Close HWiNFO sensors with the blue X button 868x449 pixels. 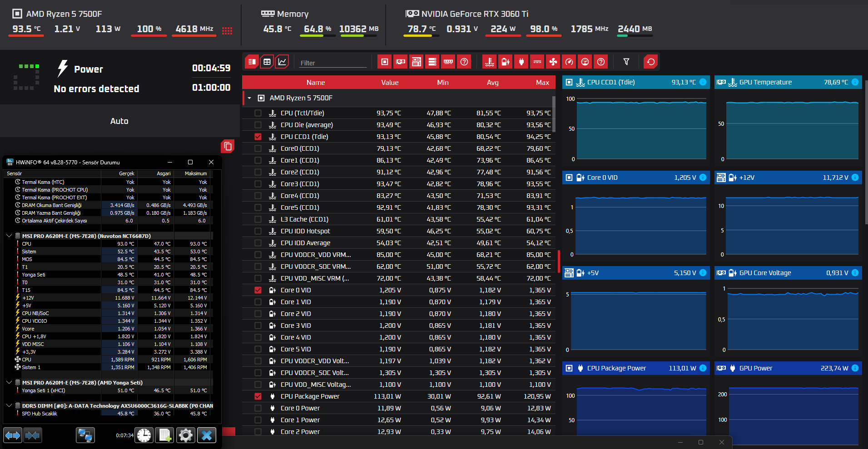pos(207,435)
